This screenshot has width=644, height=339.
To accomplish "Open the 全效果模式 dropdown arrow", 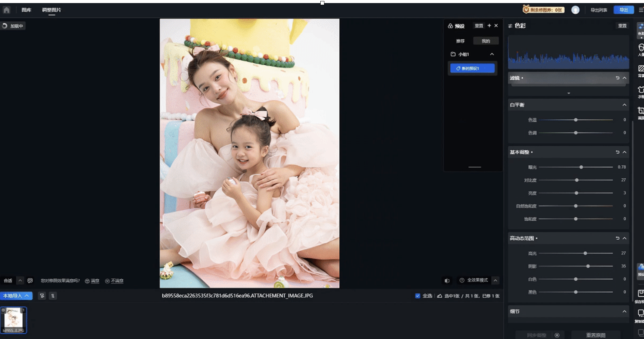I will [496, 280].
